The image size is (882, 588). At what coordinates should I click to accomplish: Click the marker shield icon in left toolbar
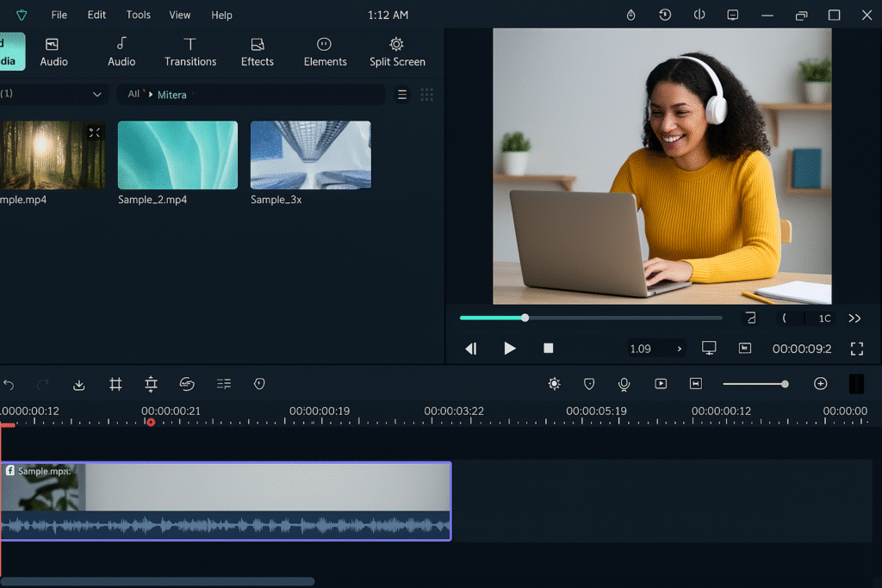click(x=259, y=384)
